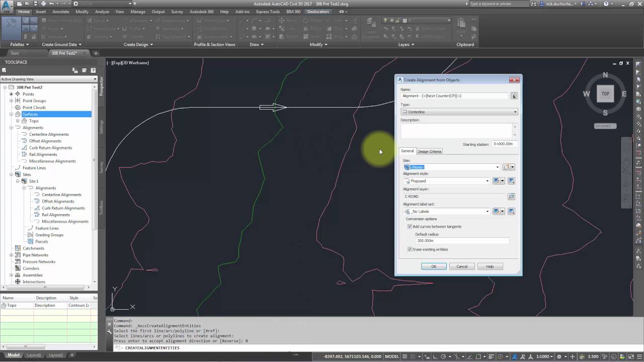The width and height of the screenshot is (644, 362).
Task: Select Corridors in Prospector tree
Action: click(31, 268)
